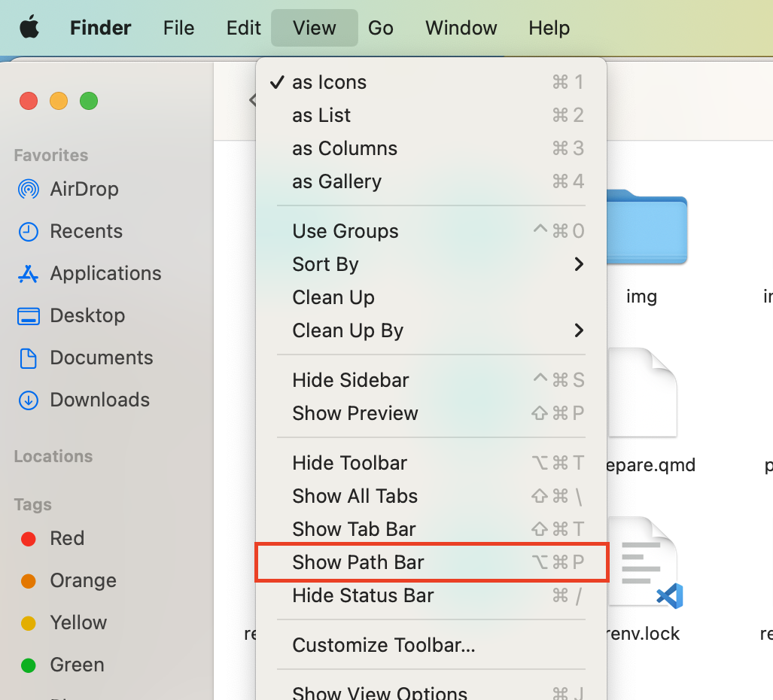
Task: Open the Window menu in menu bar
Action: [x=461, y=28]
